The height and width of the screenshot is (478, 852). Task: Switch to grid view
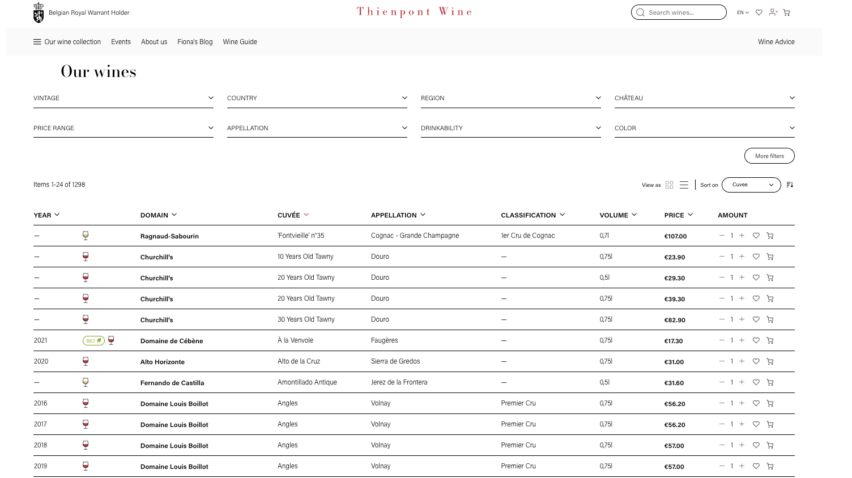coord(669,185)
